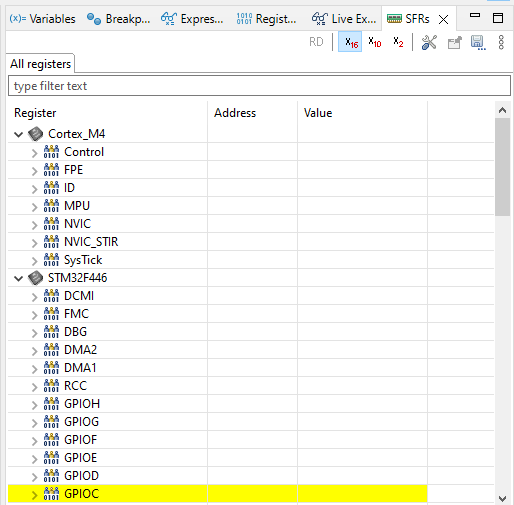514x505 pixels.
Task: Expand the NVIC register group
Action: 34,225
